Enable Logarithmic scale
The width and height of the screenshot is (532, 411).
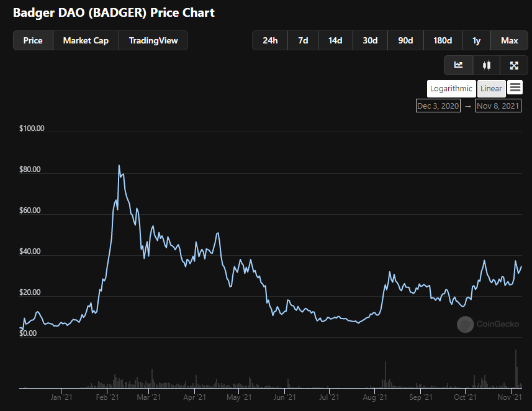(x=451, y=89)
